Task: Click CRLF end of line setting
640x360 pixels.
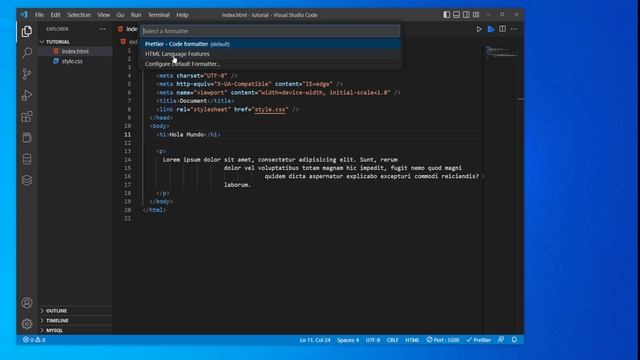Action: coord(393,340)
